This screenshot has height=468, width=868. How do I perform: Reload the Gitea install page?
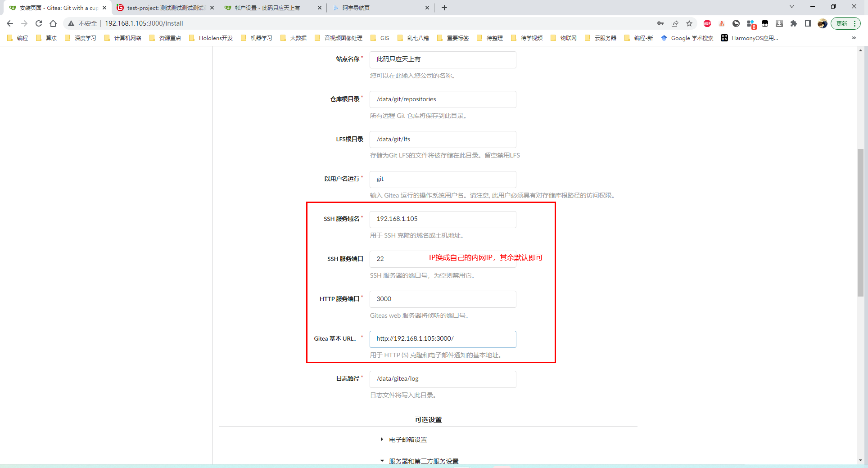pyautogui.click(x=39, y=23)
